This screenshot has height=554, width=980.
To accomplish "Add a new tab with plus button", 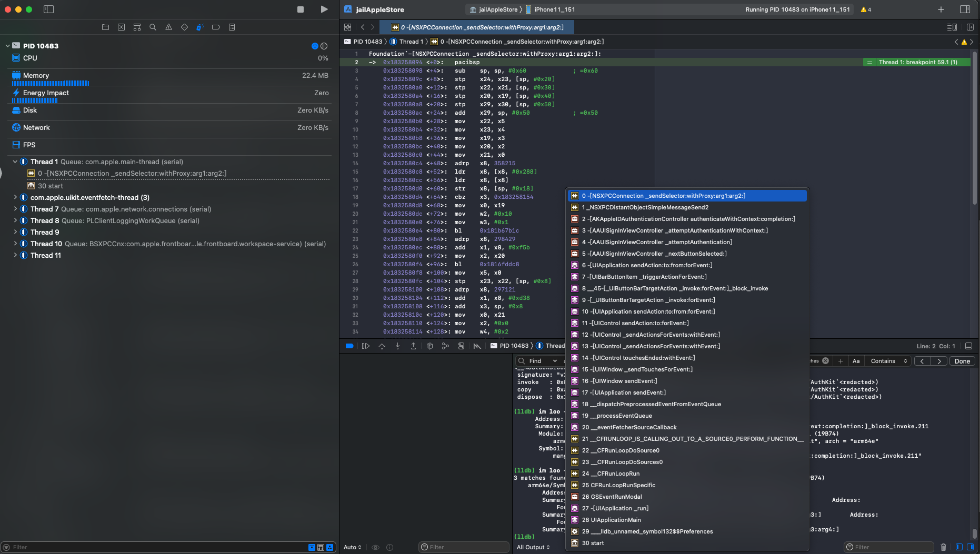I will (941, 9).
